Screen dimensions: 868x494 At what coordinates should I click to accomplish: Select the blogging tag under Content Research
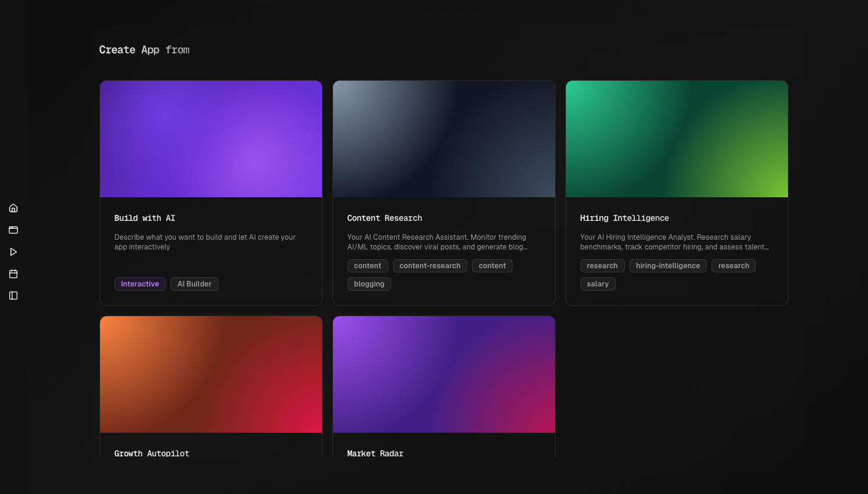click(369, 284)
